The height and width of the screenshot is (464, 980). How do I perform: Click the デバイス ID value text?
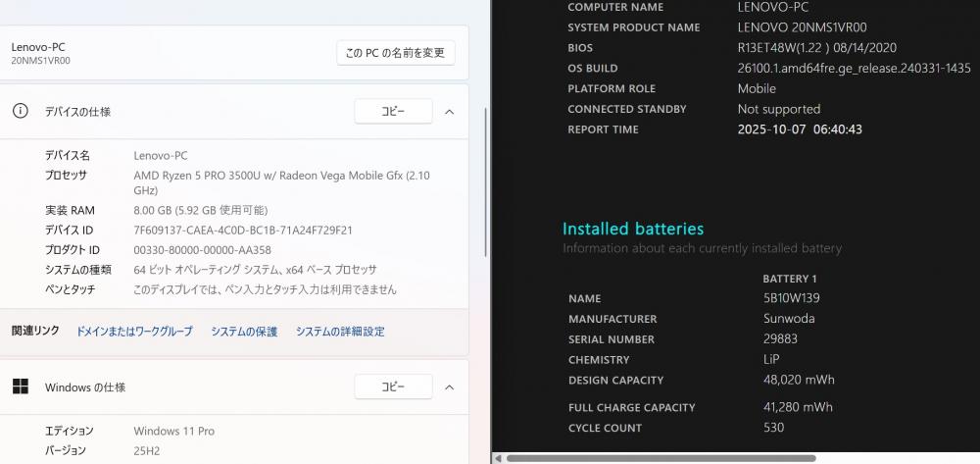[x=242, y=231]
